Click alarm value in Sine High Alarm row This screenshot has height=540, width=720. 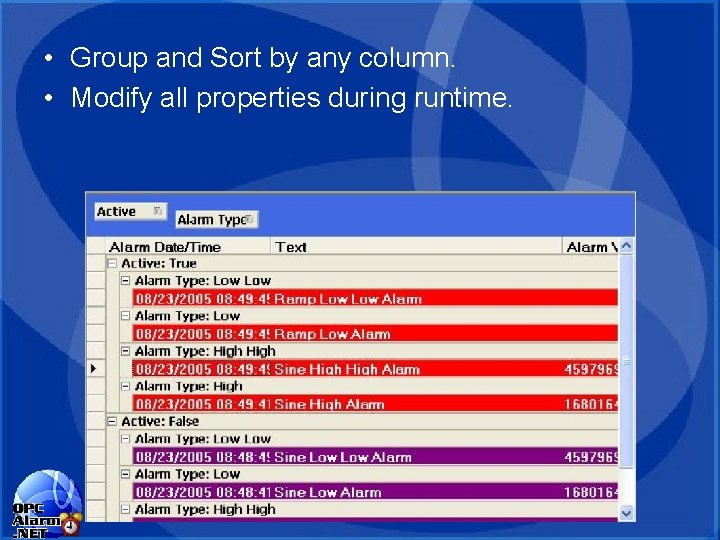click(590, 404)
